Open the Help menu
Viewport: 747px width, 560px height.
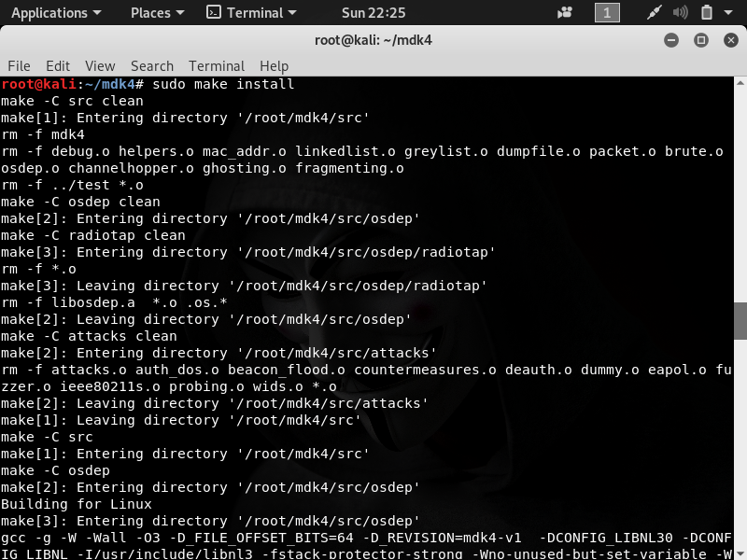click(274, 65)
